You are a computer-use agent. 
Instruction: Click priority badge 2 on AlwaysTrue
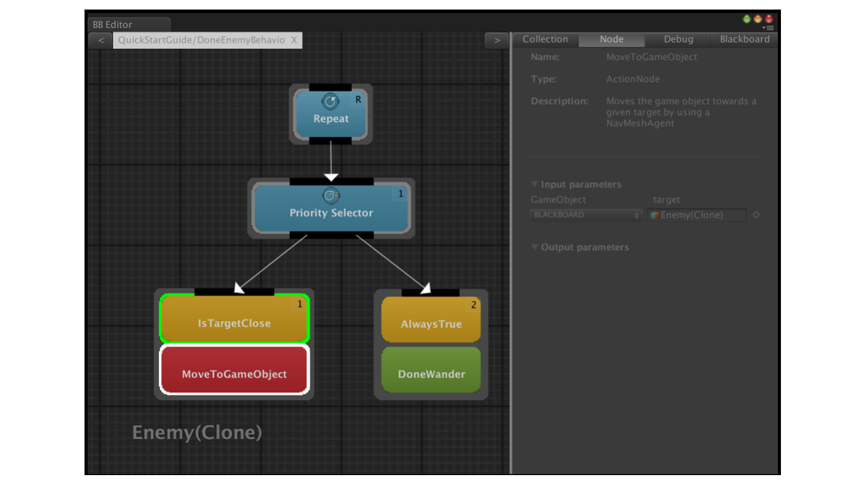473,306
